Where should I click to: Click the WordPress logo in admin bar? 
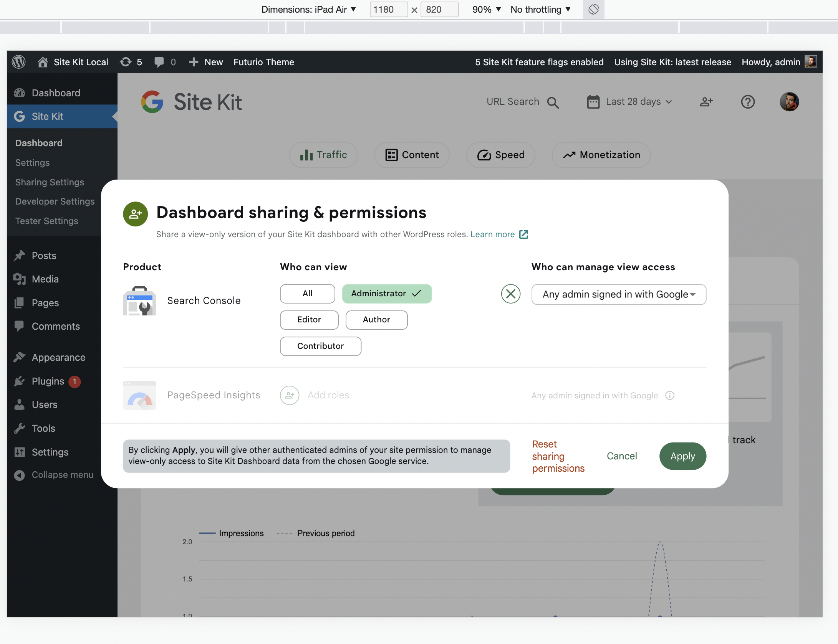coord(19,62)
